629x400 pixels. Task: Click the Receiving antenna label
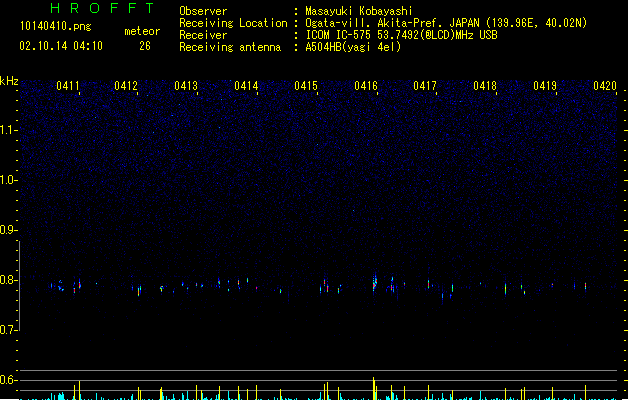click(230, 47)
